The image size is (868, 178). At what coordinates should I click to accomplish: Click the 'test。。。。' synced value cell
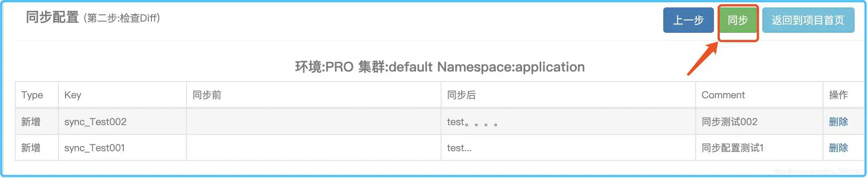[x=472, y=122]
